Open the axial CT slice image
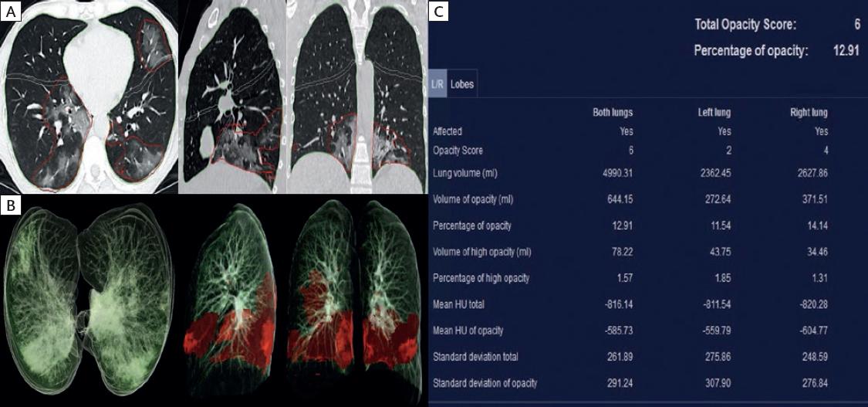 click(x=89, y=97)
